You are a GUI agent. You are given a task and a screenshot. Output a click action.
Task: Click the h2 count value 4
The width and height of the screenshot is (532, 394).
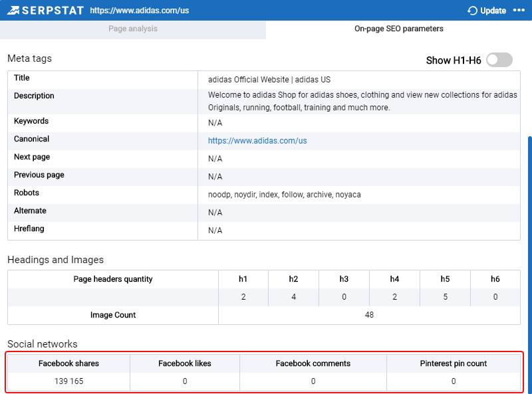pyautogui.click(x=293, y=297)
